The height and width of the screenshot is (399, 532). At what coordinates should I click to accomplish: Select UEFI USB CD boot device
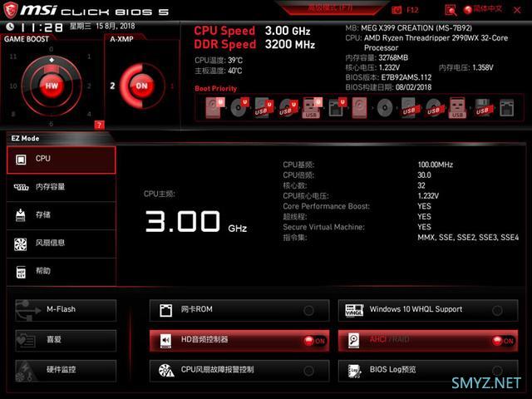tap(288, 108)
